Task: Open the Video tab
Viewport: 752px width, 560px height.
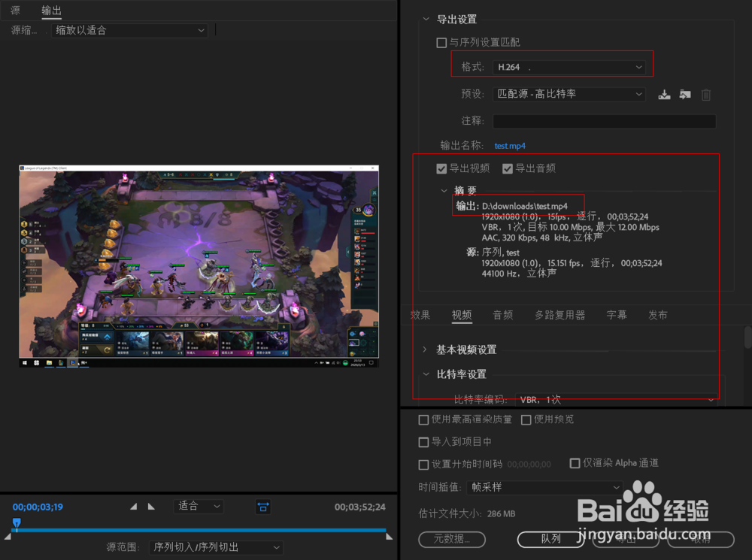Action: click(x=462, y=315)
